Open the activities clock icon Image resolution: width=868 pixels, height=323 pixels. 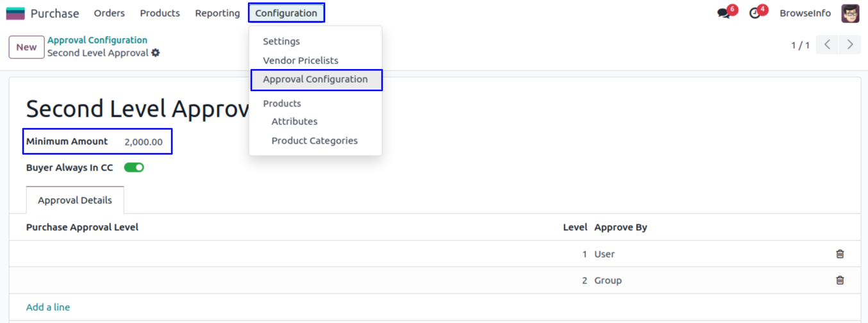coord(755,13)
